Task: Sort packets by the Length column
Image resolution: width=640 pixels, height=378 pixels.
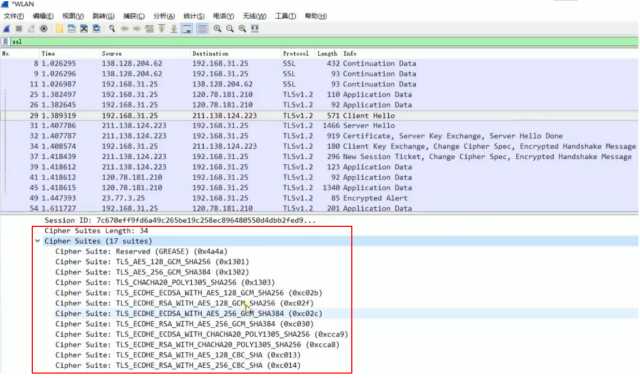Action: point(327,53)
